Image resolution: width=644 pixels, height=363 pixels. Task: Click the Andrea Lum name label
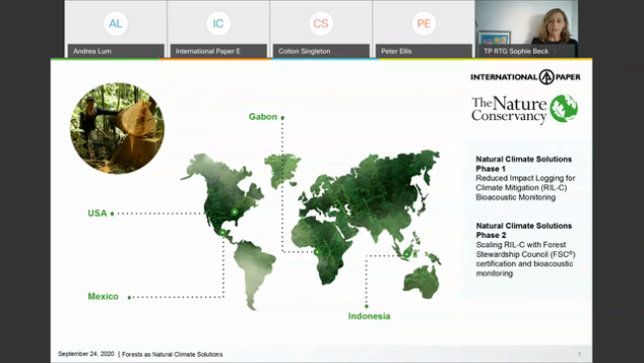(x=92, y=52)
